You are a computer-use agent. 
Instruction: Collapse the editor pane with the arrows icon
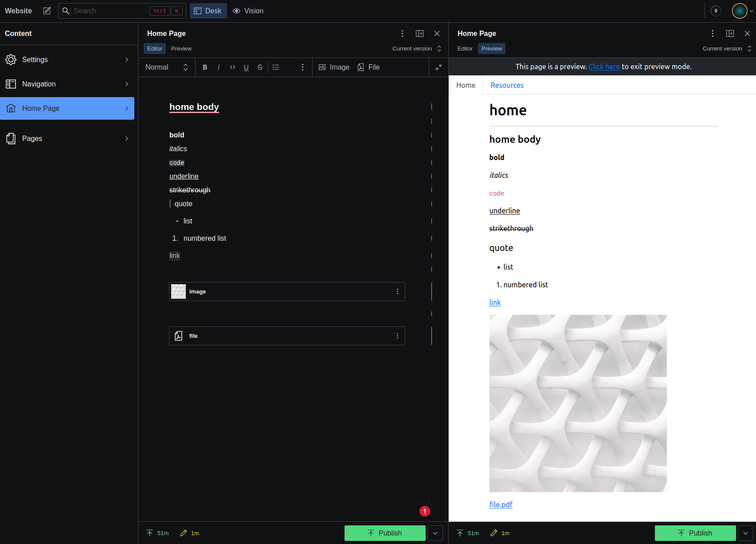439,67
